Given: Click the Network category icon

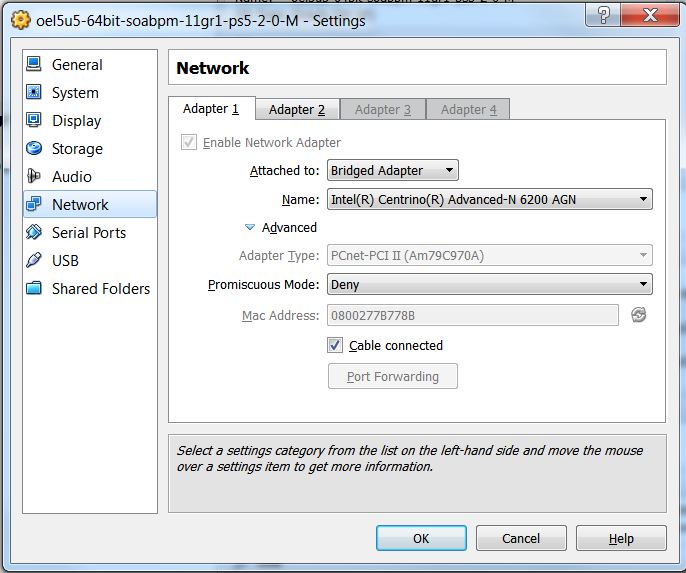Looking at the screenshot, I should coord(34,204).
